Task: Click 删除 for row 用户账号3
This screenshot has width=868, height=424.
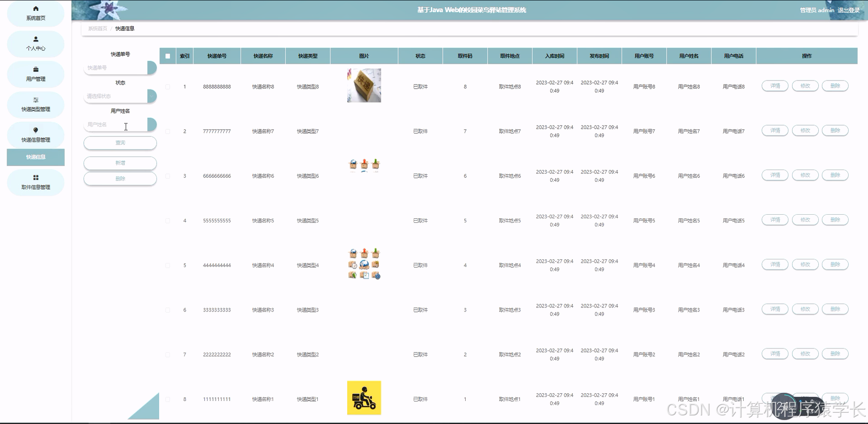Action: (x=835, y=309)
